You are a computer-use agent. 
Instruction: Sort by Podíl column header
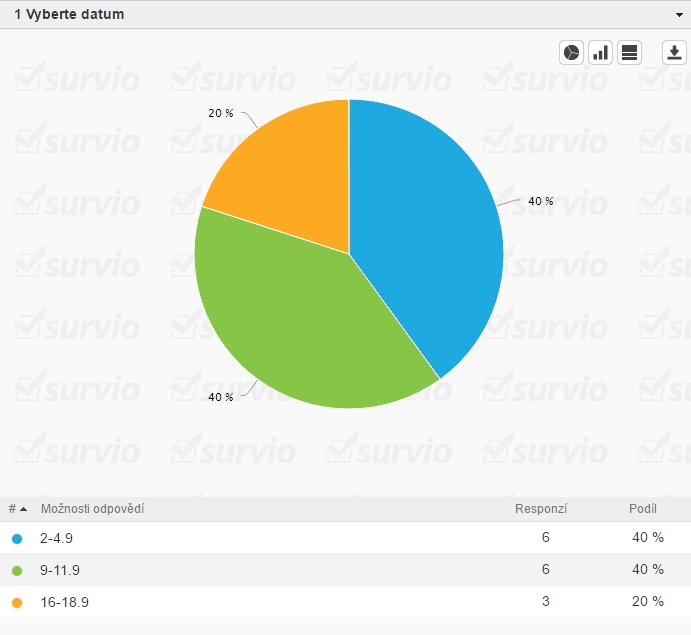(x=643, y=509)
